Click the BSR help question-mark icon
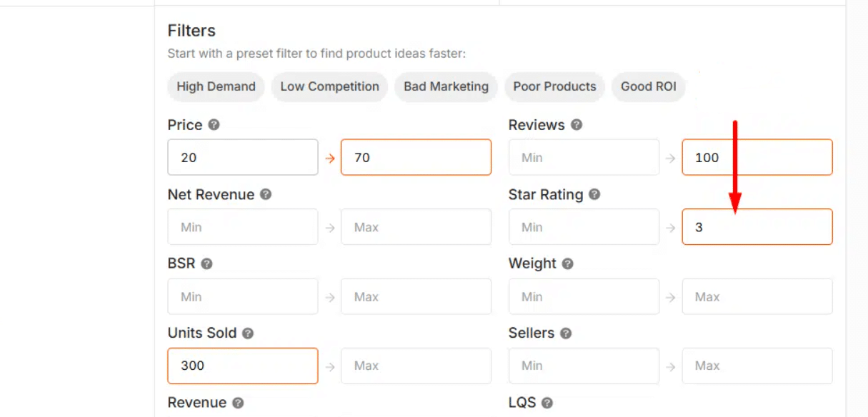 (206, 263)
